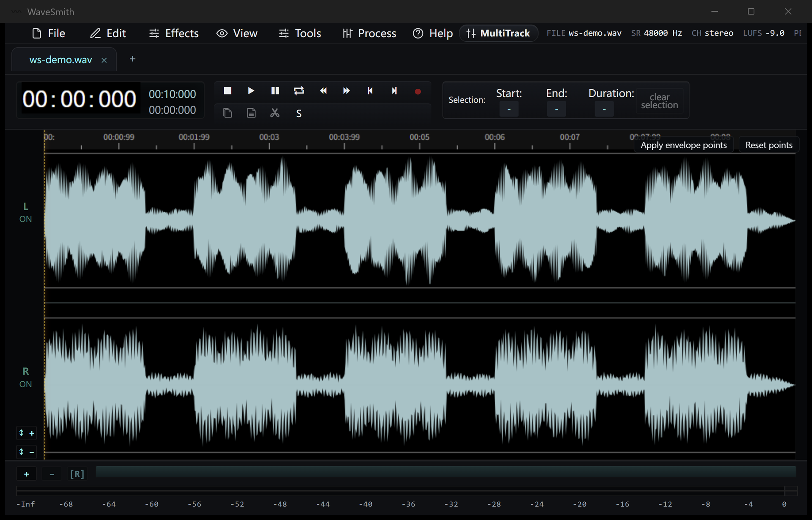Viewport: 812px width, 520px height.
Task: Start playback with the Play button
Action: (251, 91)
